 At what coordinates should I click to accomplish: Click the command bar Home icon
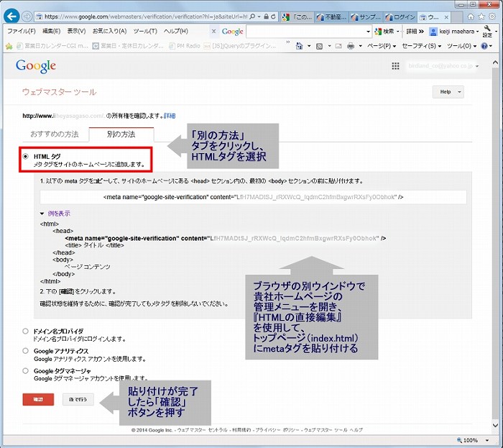(x=299, y=46)
